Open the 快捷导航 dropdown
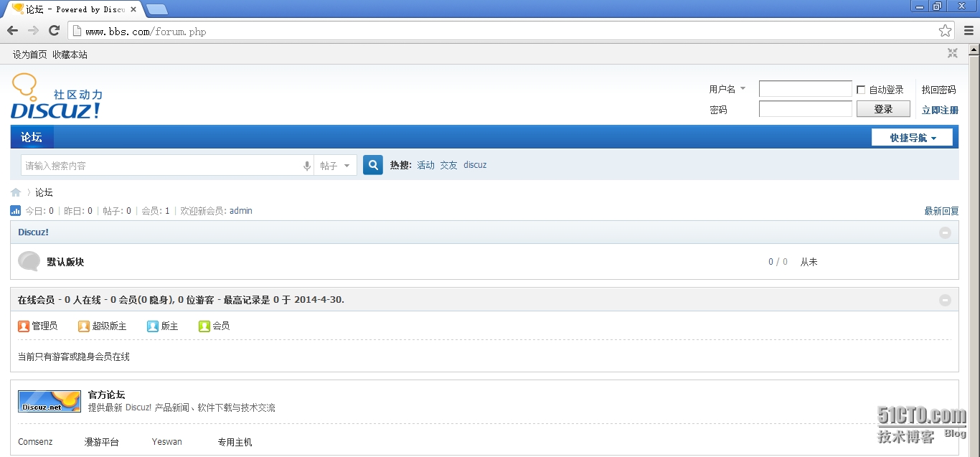Viewport: 980px width, 457px height. (913, 138)
